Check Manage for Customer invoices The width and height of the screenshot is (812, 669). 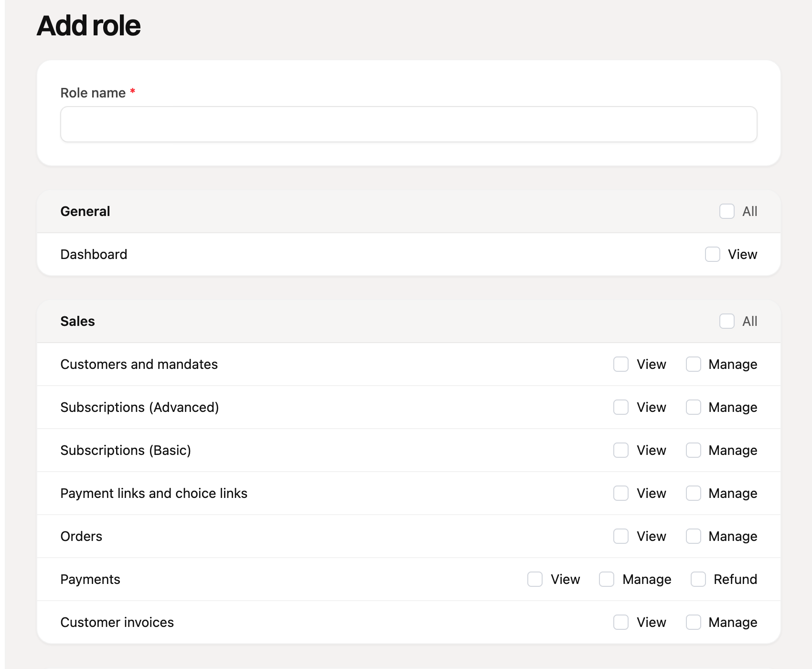[x=694, y=622]
